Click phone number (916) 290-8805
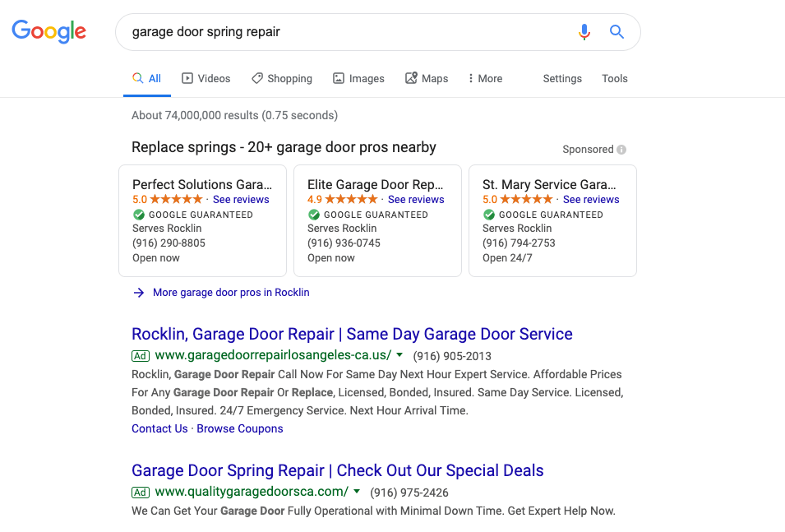Screen dimensions: 785x532 (169, 243)
